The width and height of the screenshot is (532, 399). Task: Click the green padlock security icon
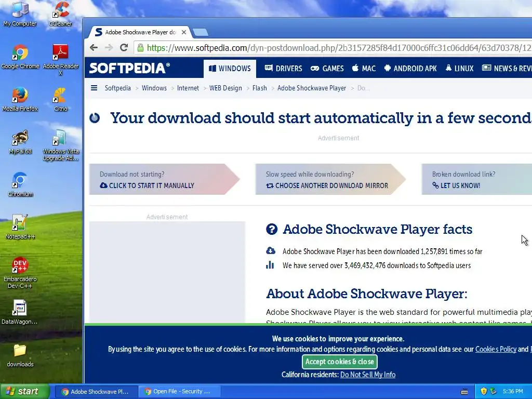click(x=140, y=48)
